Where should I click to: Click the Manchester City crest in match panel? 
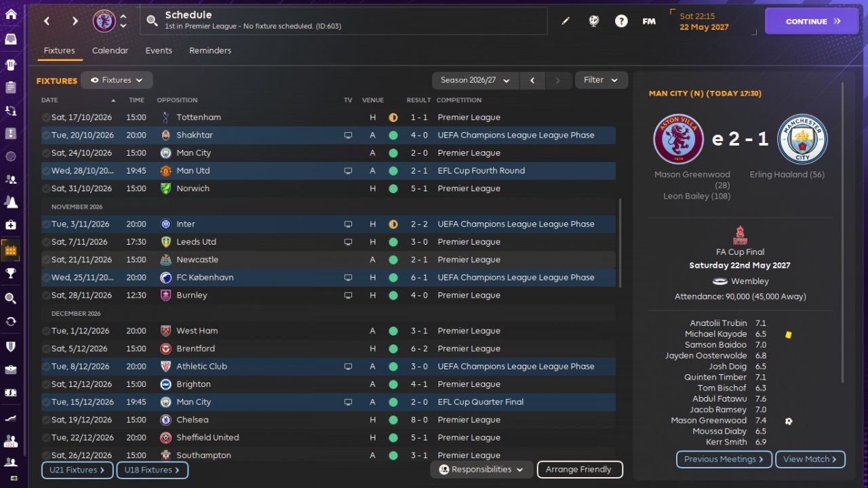click(802, 139)
